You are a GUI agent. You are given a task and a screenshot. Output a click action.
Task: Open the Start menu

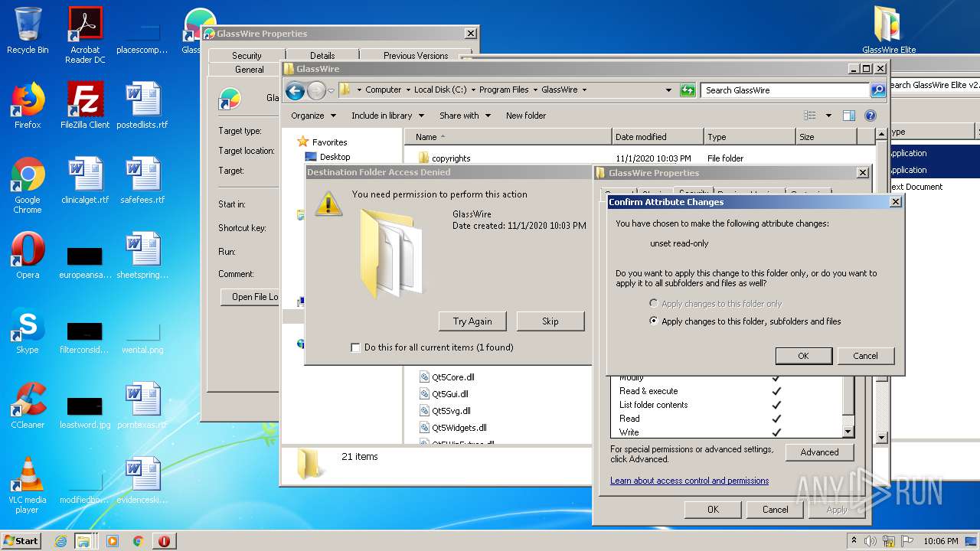point(21,541)
